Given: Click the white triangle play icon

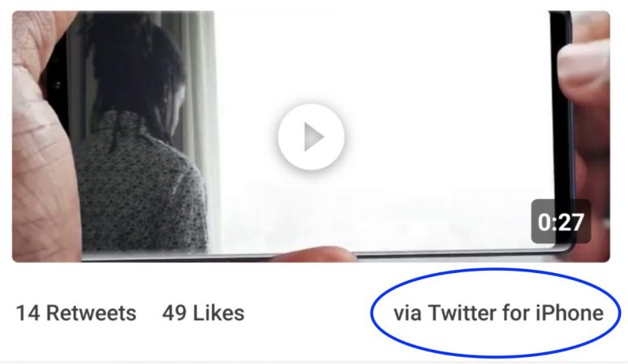Looking at the screenshot, I should tap(313, 137).
